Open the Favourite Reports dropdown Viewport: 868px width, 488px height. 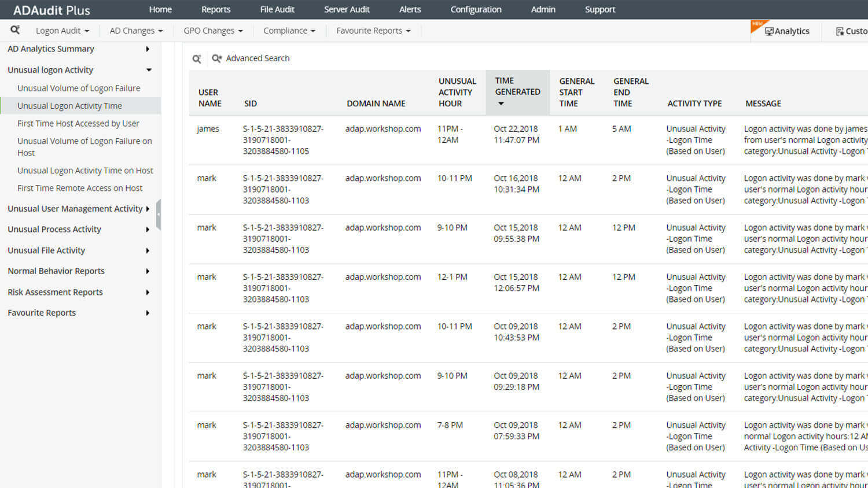coord(373,31)
